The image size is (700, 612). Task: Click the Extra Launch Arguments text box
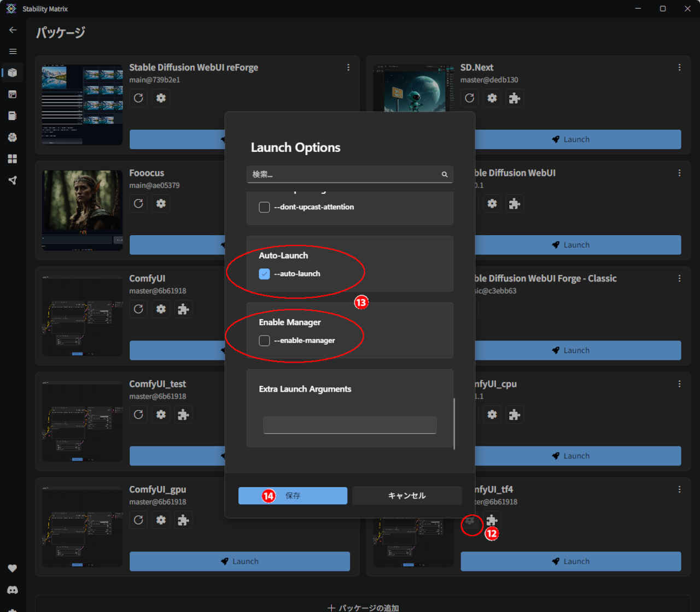point(350,425)
